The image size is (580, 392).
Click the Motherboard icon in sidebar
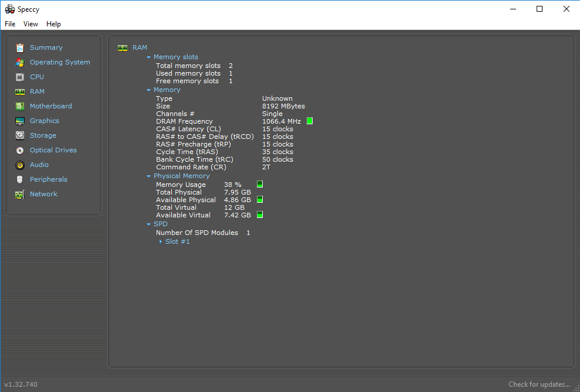coord(20,107)
